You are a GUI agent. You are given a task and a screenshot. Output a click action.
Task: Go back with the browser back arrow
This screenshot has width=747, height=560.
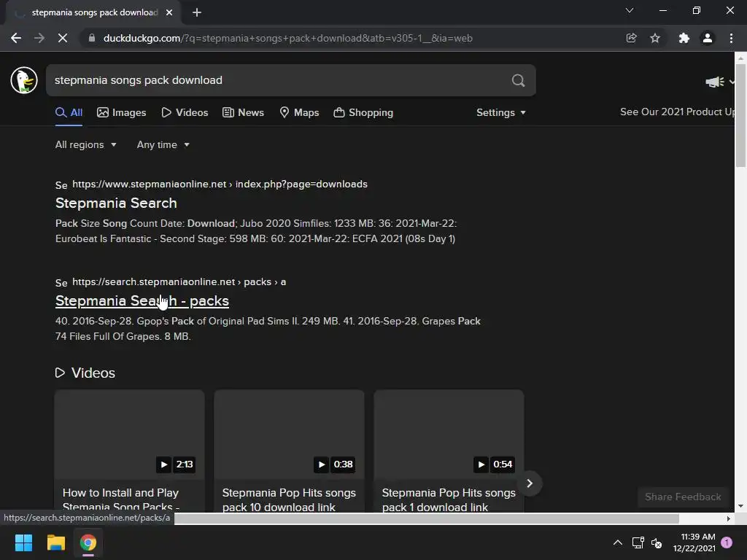[16, 38]
